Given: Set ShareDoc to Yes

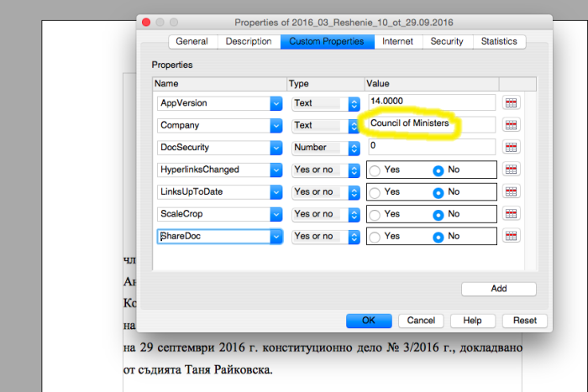Looking at the screenshot, I should click(375, 237).
